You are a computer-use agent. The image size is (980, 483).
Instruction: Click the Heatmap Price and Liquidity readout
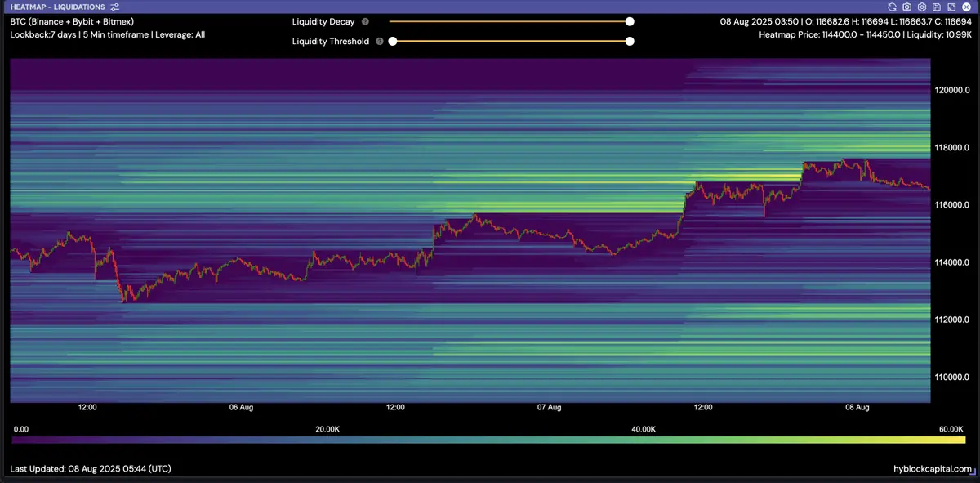tap(864, 35)
